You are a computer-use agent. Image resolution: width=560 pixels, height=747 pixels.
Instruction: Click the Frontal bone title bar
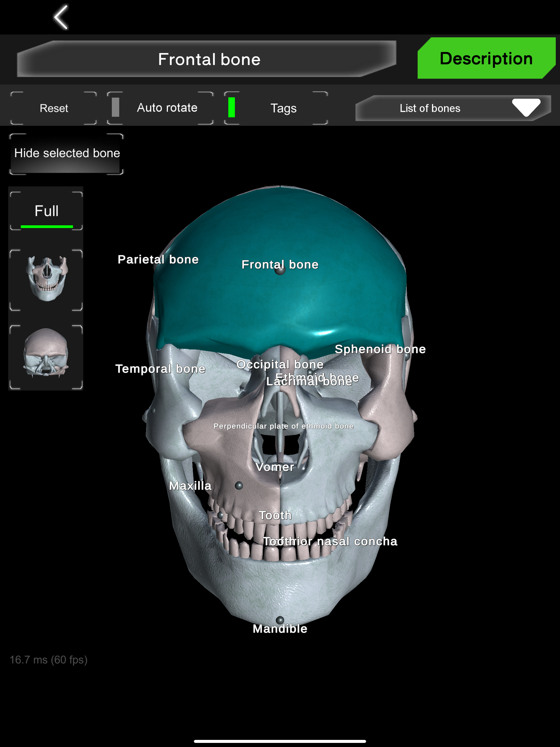pos(207,59)
